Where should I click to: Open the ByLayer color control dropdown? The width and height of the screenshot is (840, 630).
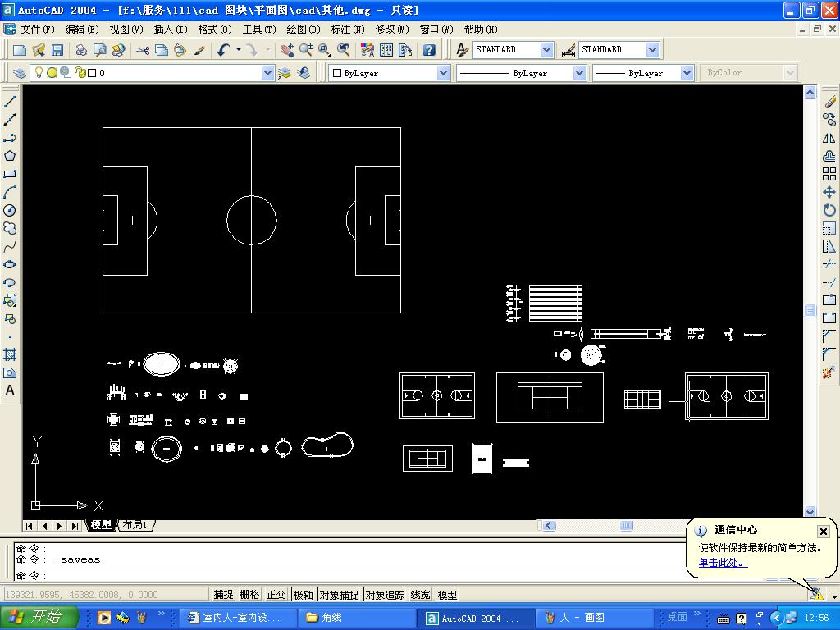[442, 73]
